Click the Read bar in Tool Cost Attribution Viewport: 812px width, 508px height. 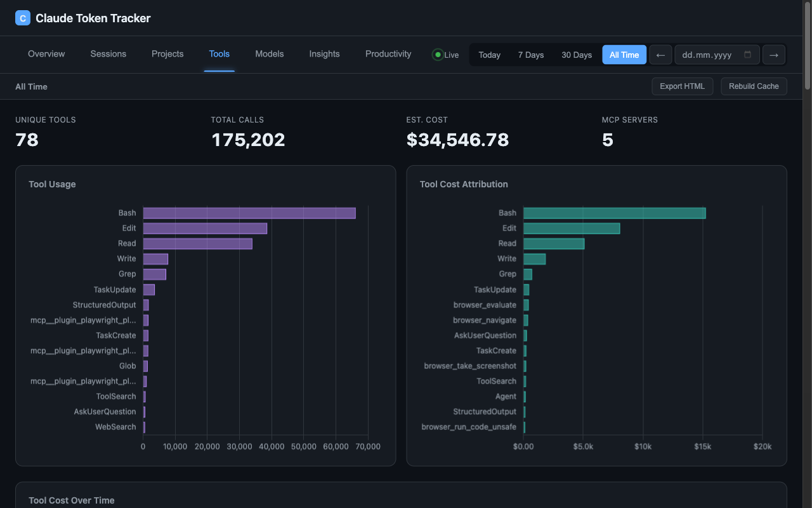[x=554, y=243]
